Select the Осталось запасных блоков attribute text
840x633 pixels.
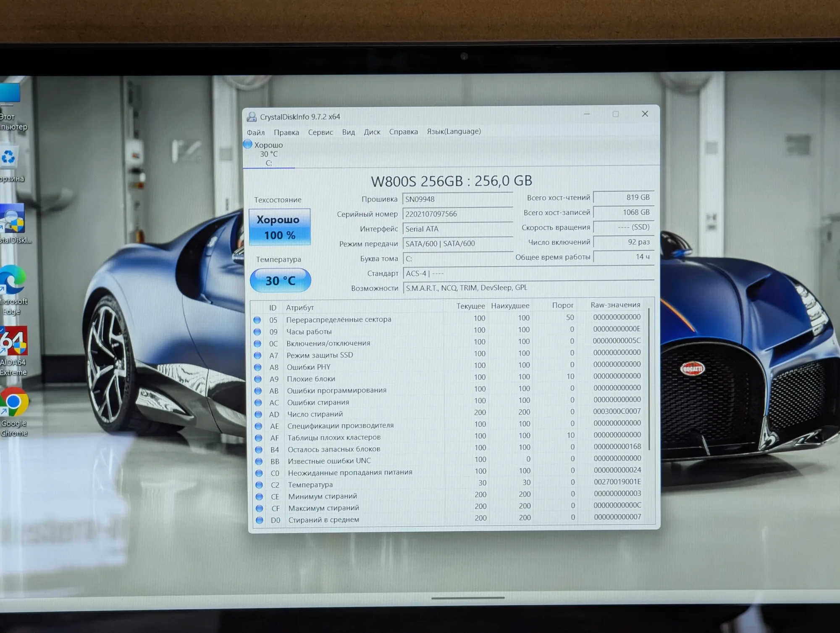(334, 449)
